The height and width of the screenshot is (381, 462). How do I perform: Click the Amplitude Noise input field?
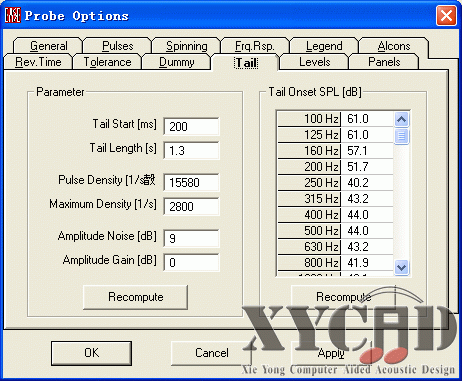coord(191,239)
